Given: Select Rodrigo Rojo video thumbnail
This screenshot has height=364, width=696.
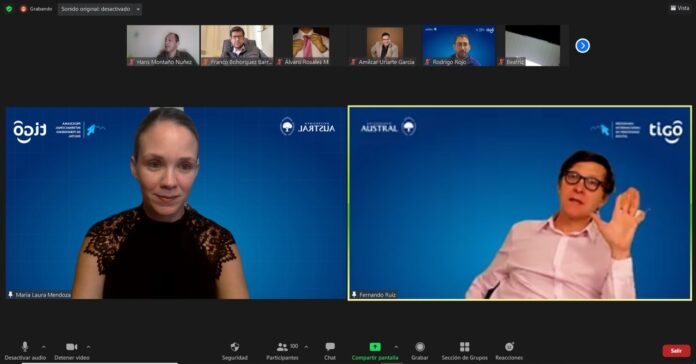Looking at the screenshot, I should coord(459,45).
